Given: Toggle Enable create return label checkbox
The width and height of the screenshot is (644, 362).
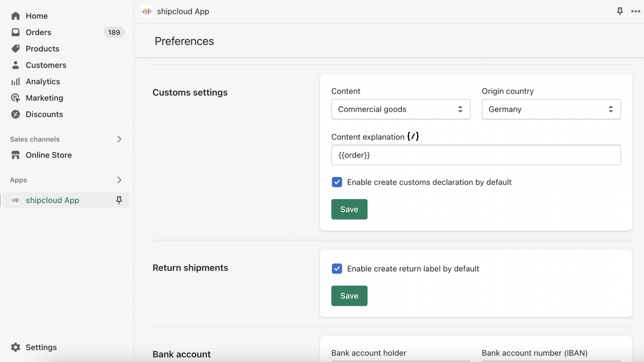Looking at the screenshot, I should tap(337, 268).
